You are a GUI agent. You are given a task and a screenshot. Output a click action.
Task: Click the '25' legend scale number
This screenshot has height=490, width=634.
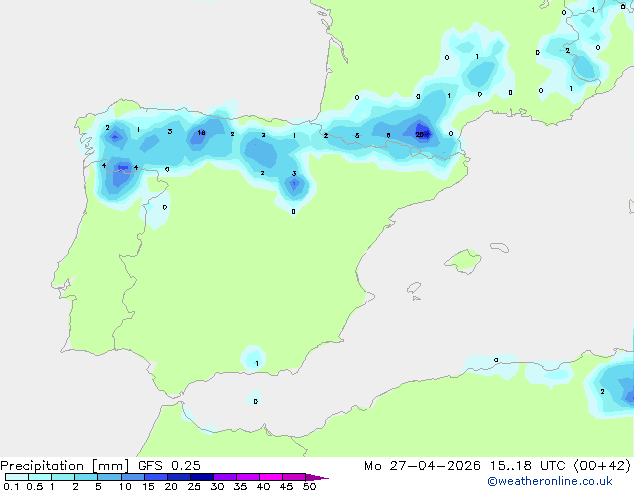[x=194, y=486]
